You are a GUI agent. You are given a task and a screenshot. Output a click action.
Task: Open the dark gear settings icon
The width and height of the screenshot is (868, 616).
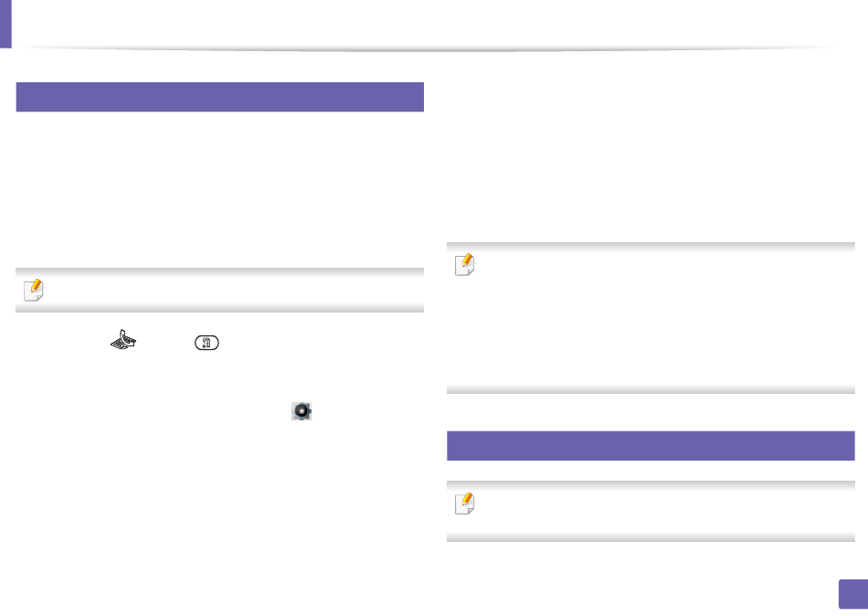(302, 411)
